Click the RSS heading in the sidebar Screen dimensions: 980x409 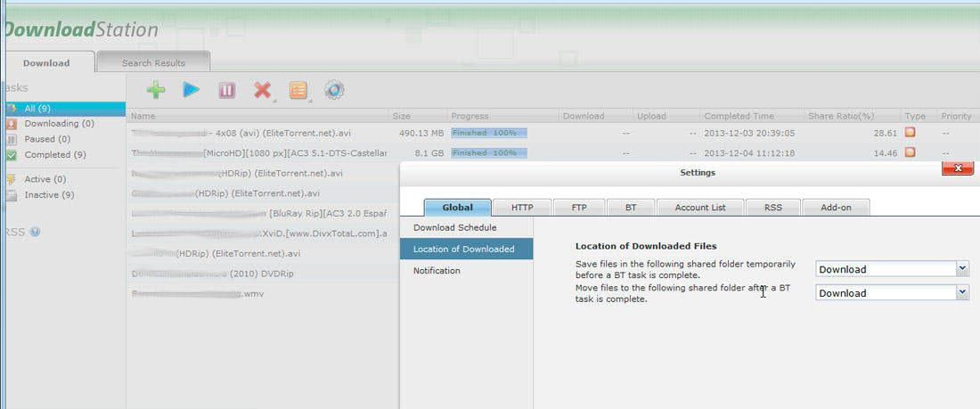point(14,232)
